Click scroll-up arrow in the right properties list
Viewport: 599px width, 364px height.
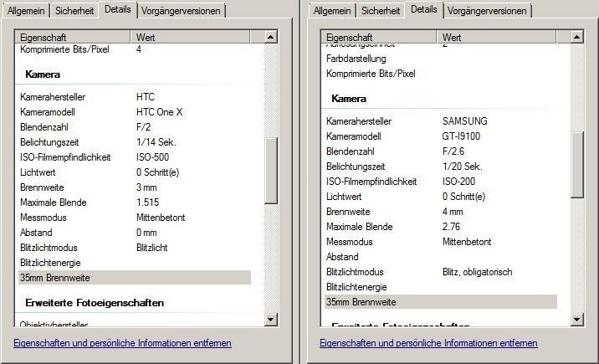pos(576,37)
